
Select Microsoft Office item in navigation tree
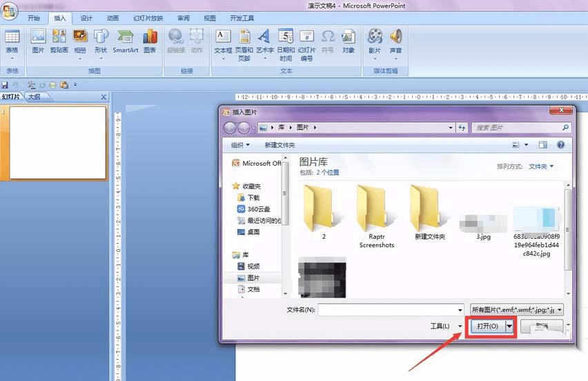[x=257, y=163]
